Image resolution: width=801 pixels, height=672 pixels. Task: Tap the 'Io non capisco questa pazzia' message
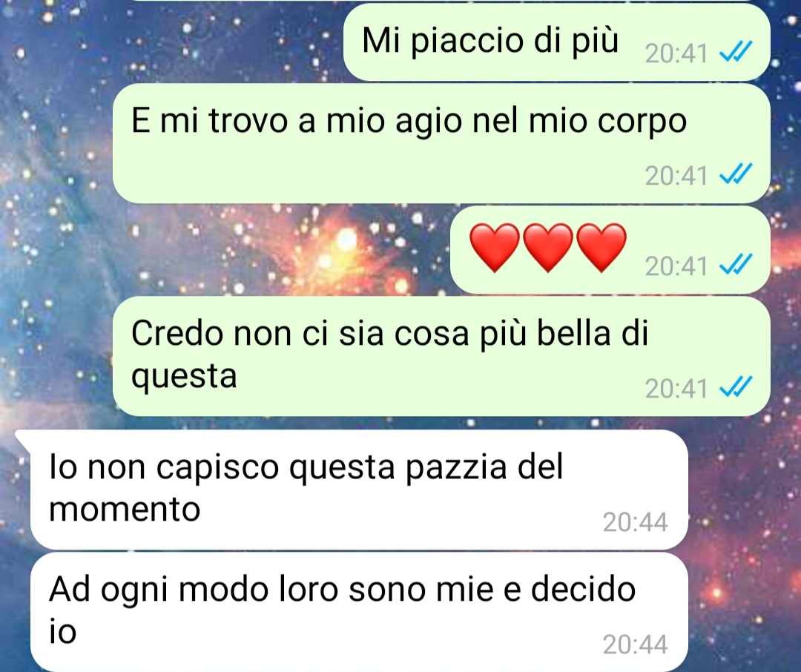tap(359, 490)
